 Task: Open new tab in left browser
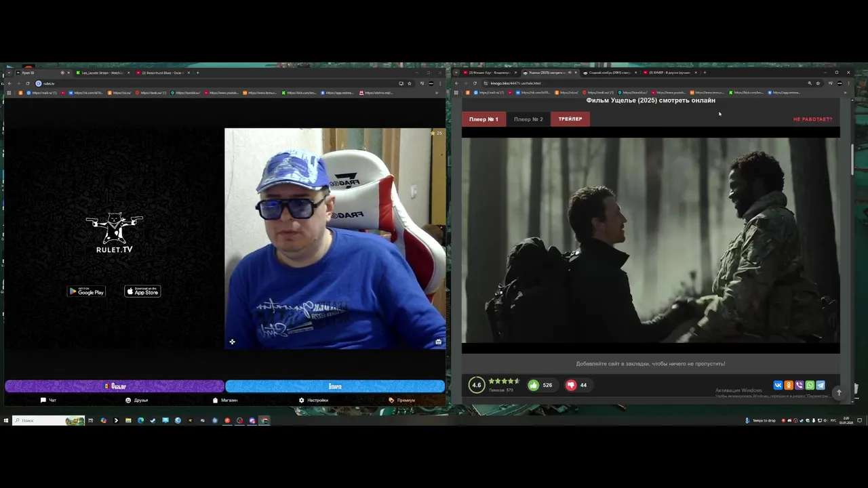click(x=198, y=73)
